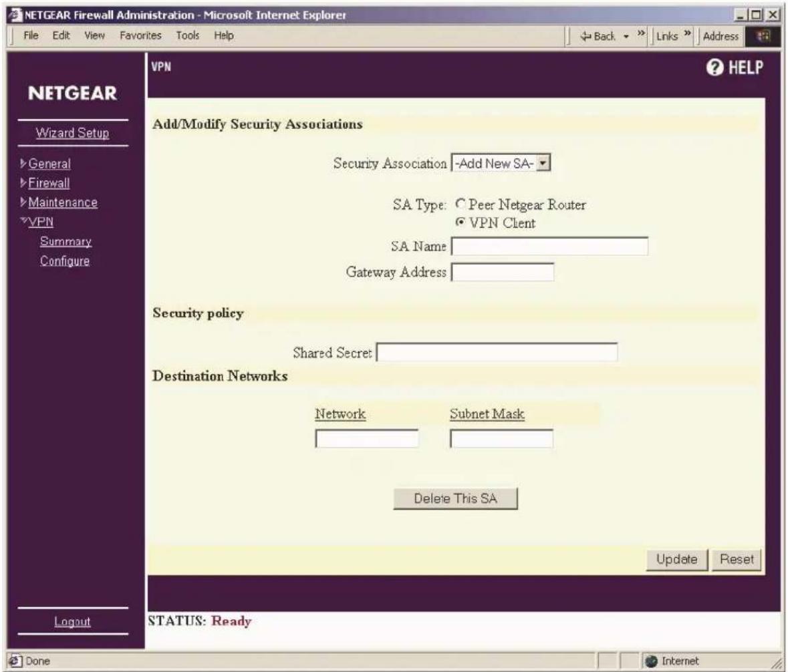Click the Subnet Mask column header link
788x672 pixels.
[x=487, y=414]
